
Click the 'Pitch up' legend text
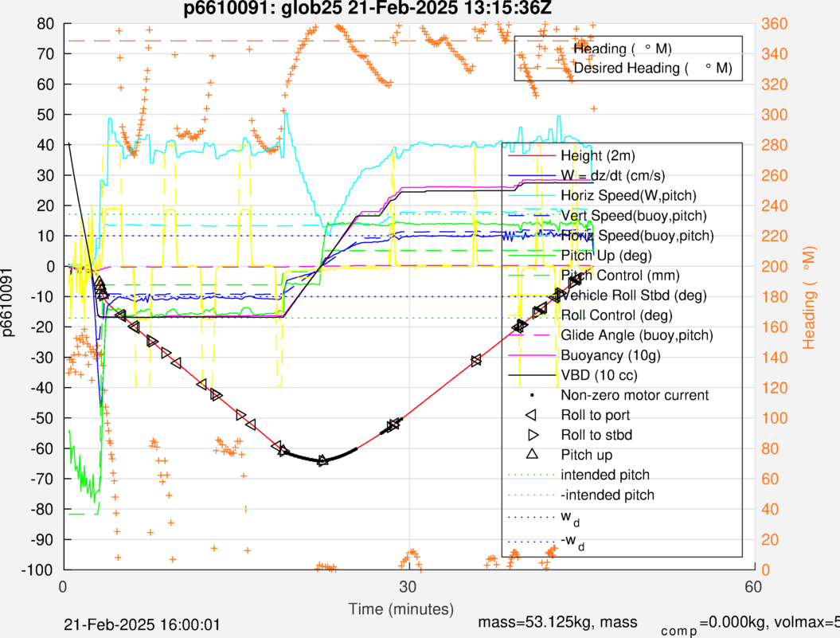click(586, 455)
